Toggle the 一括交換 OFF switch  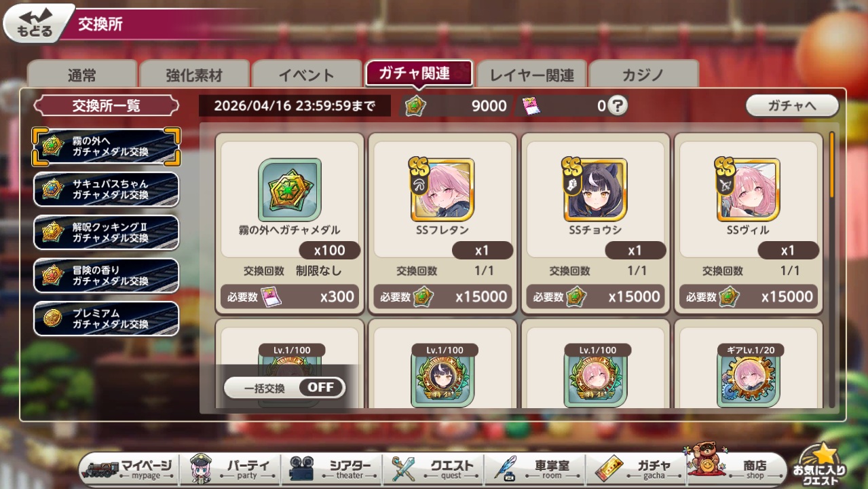[x=285, y=388]
